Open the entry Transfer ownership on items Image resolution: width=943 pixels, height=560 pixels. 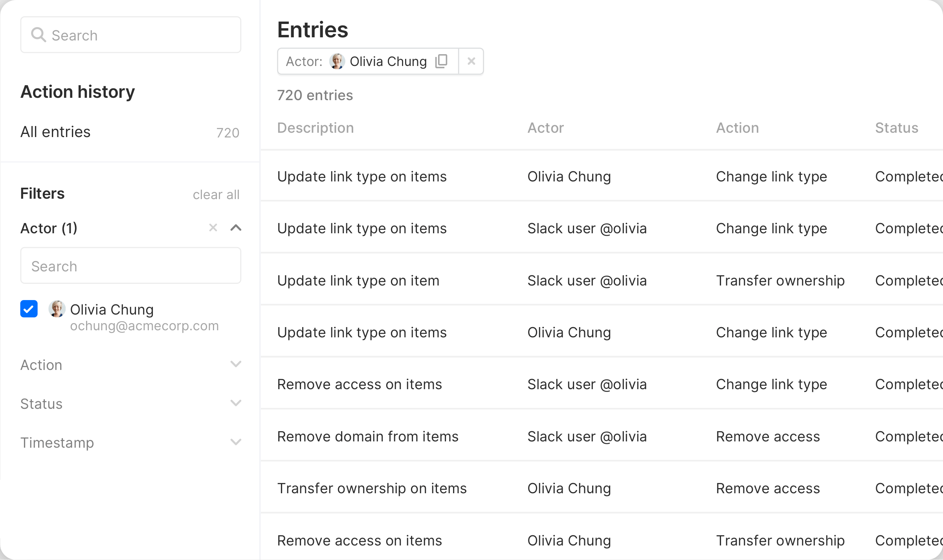(372, 488)
